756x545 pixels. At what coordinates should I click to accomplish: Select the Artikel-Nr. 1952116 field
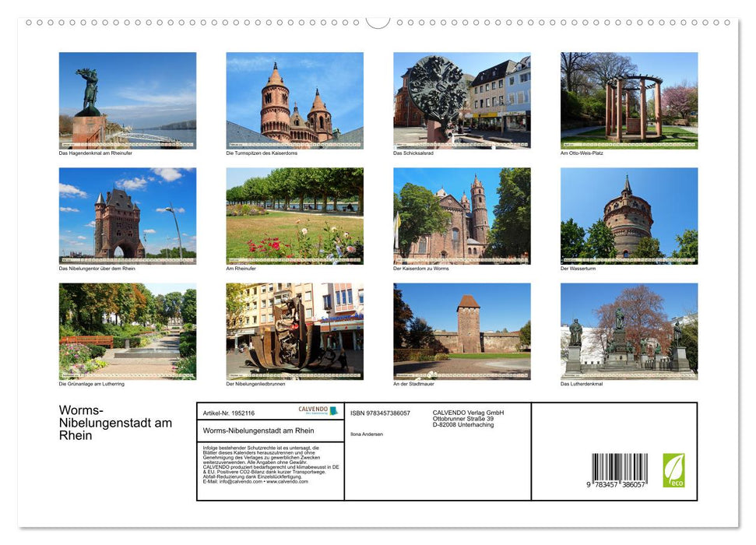[230, 413]
